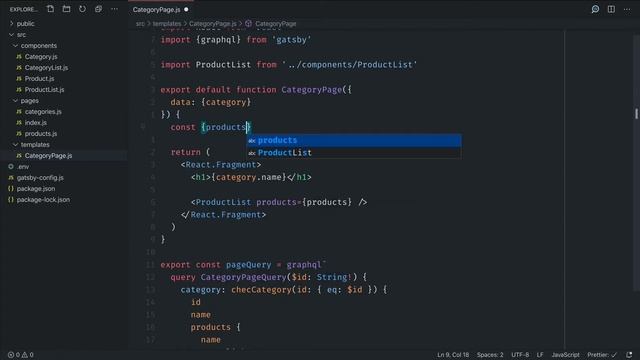640x360 pixels.
Task: Select the ProductList autocomplete suggestion
Action: point(354,153)
